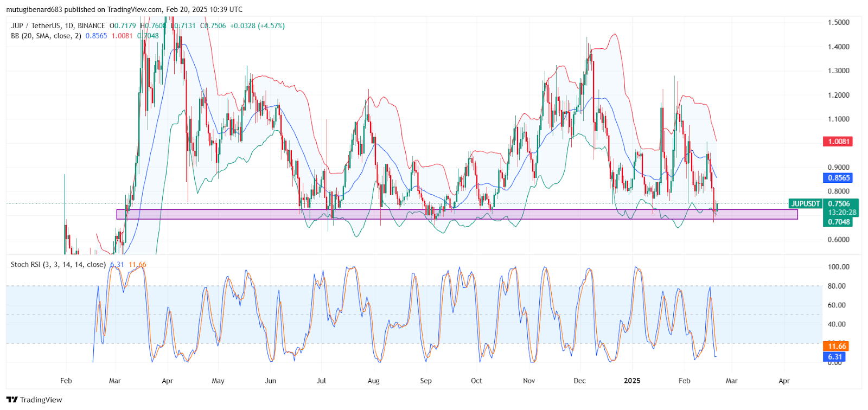The image size is (868, 410).
Task: Click the Stoch RSI (3, 3, 14, 14, close) legend
Action: point(59,265)
